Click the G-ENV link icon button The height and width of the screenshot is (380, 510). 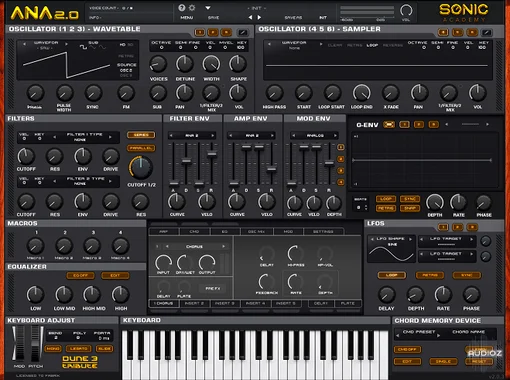tap(389, 125)
